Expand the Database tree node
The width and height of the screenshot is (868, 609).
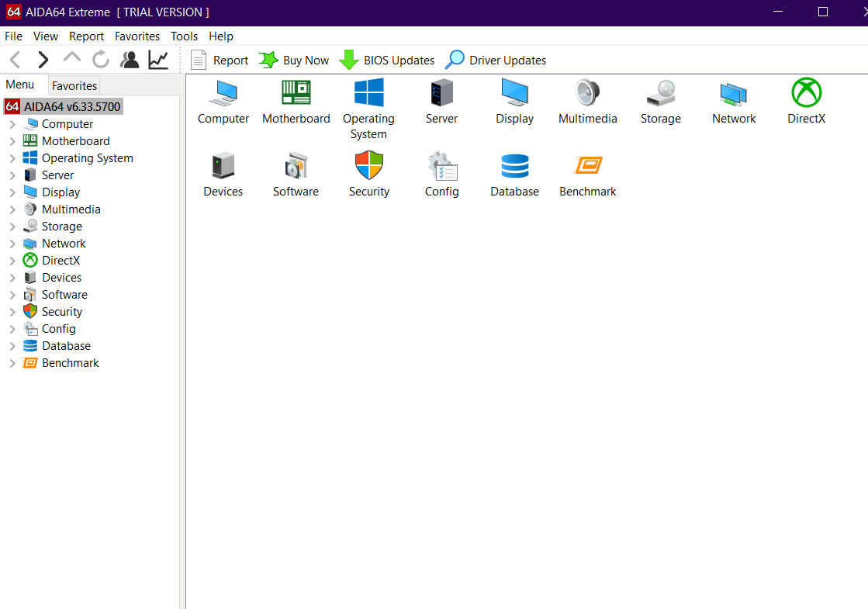click(x=12, y=347)
